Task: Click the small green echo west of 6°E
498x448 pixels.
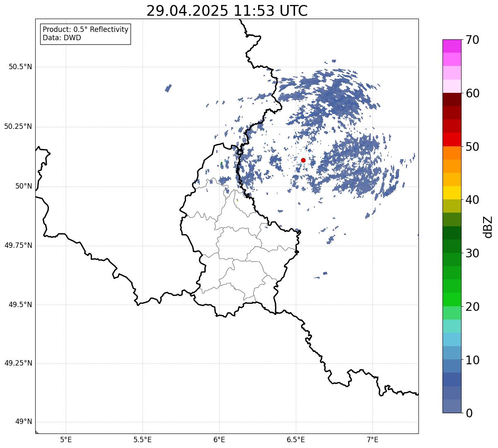Action: click(x=221, y=164)
